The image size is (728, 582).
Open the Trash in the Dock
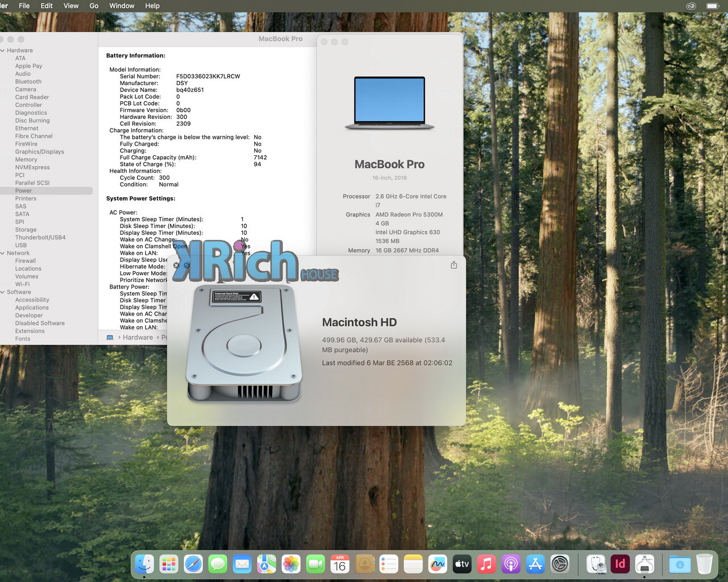coord(704,564)
